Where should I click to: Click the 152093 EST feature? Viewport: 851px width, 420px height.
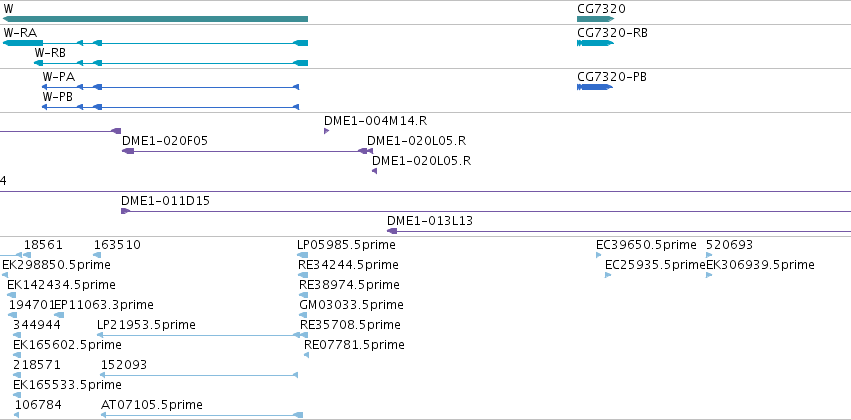pos(199,375)
